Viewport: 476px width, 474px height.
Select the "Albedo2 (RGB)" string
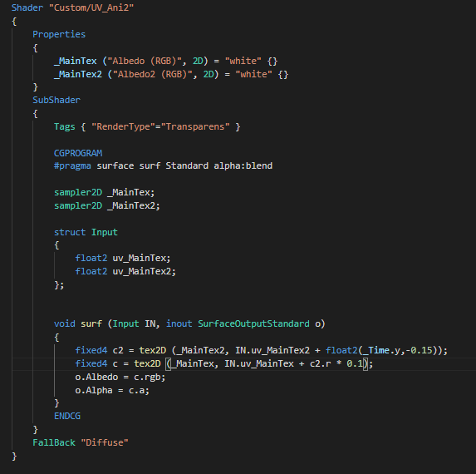coord(152,75)
